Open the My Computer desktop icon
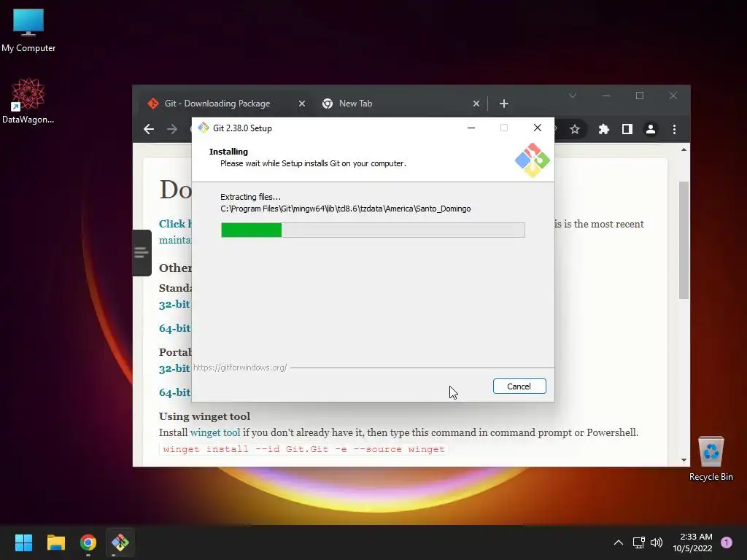The height and width of the screenshot is (560, 747). (x=28, y=31)
